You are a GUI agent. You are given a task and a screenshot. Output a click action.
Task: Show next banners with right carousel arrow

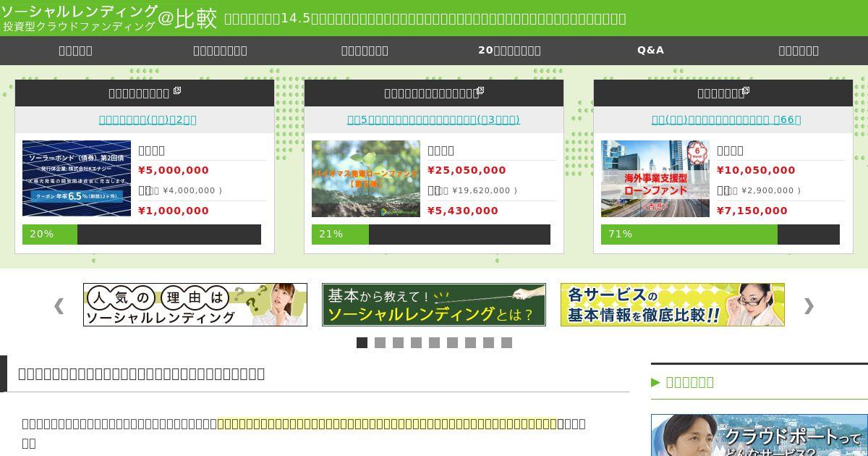[x=809, y=305]
